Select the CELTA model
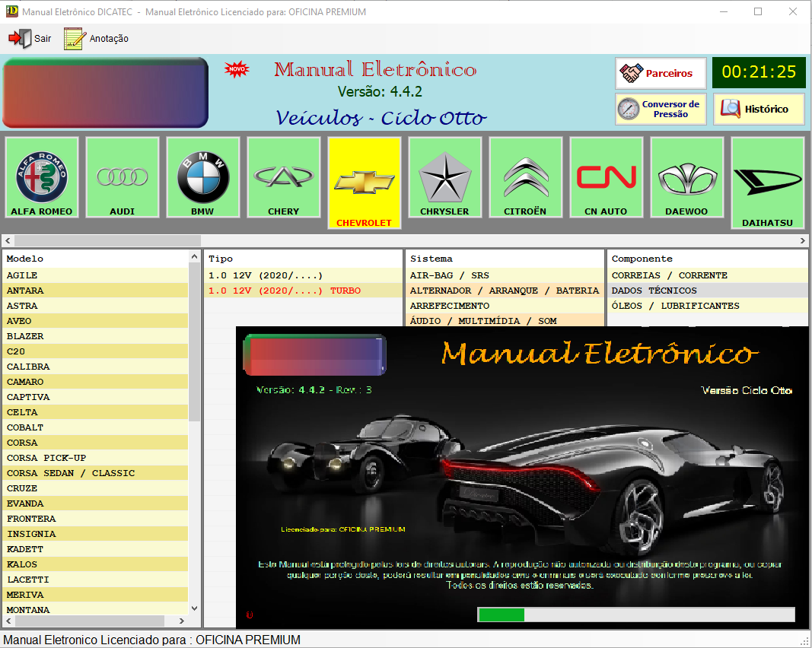This screenshot has height=648, width=812. [96, 412]
